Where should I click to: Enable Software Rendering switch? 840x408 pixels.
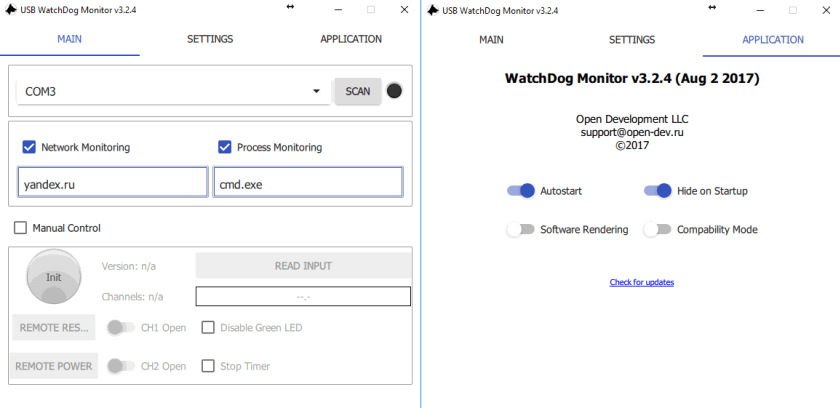[521, 229]
